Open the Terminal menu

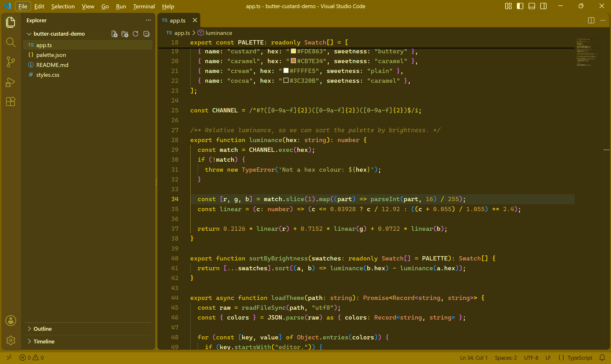point(144,6)
